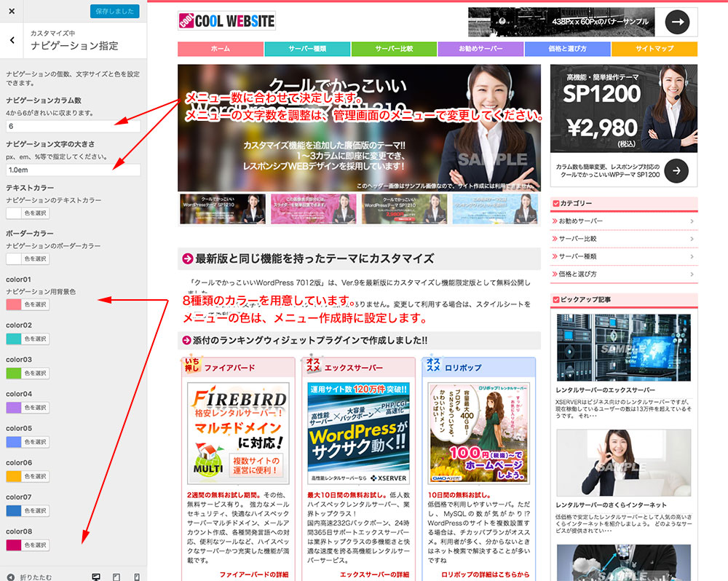Click the XSERVER WordPress banner image
728x581 pixels.
(358, 433)
